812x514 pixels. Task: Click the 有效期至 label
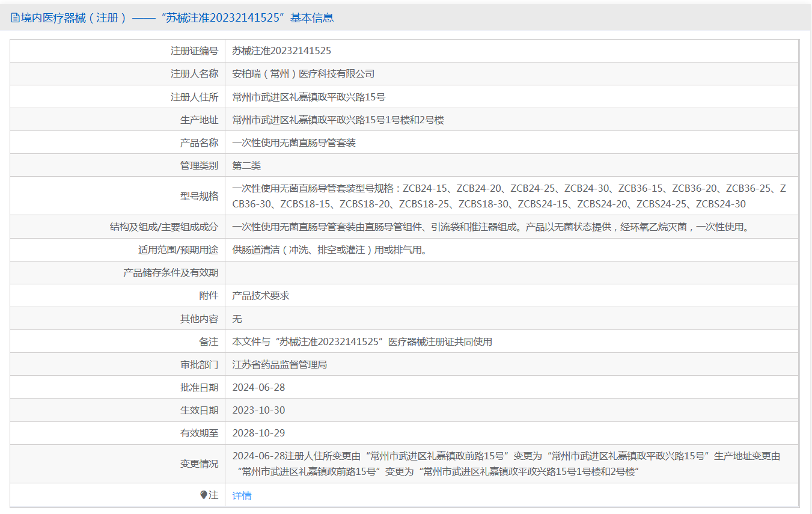pos(199,433)
